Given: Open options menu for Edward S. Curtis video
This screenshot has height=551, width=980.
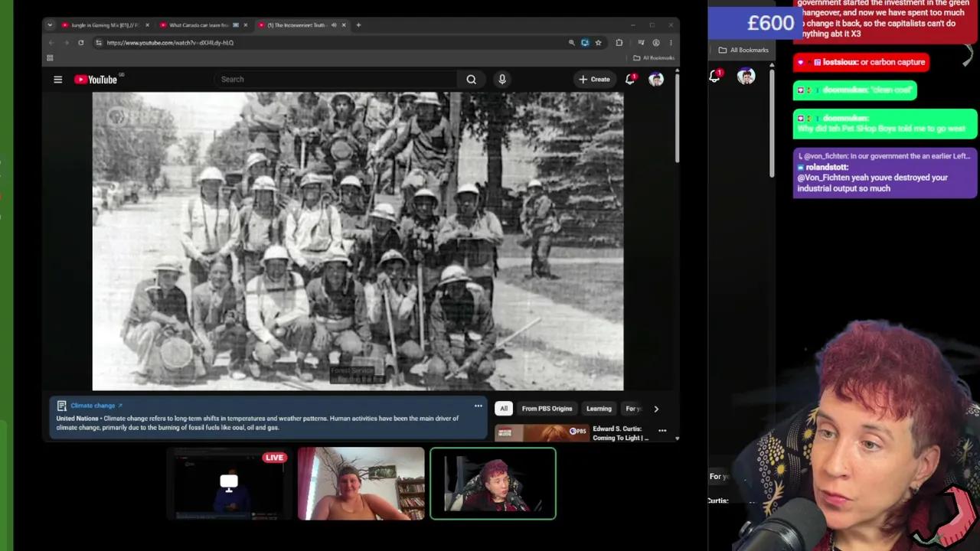Looking at the screenshot, I should pyautogui.click(x=662, y=431).
